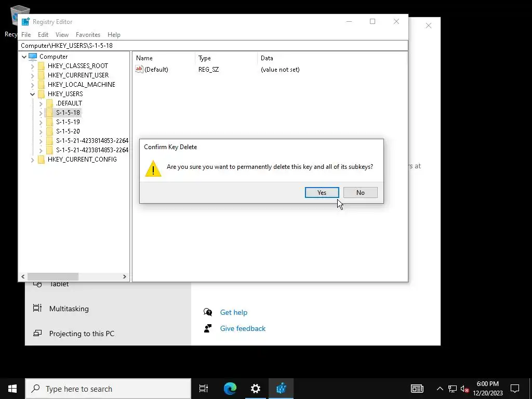
Task: Click the taskbar clock and date
Action: coord(488,389)
